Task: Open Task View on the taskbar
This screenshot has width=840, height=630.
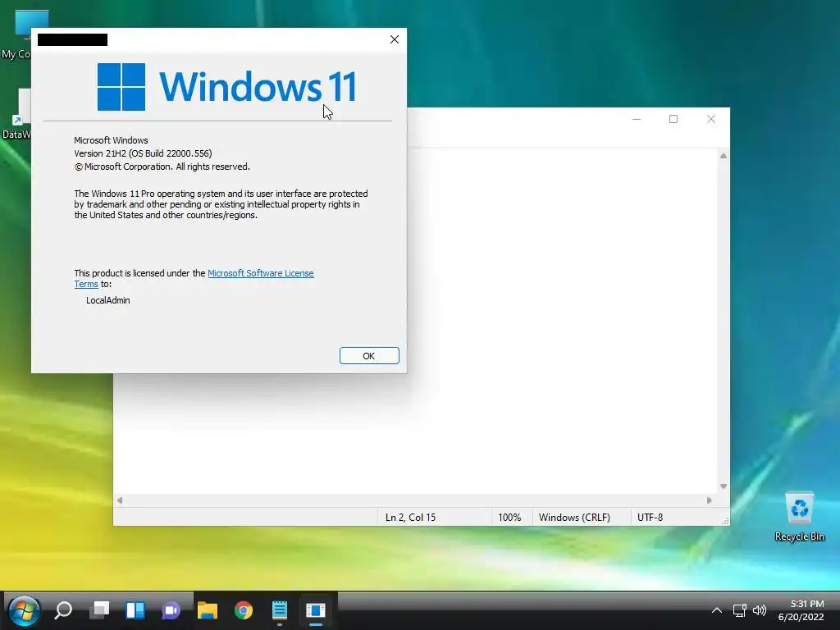Action: click(99, 610)
